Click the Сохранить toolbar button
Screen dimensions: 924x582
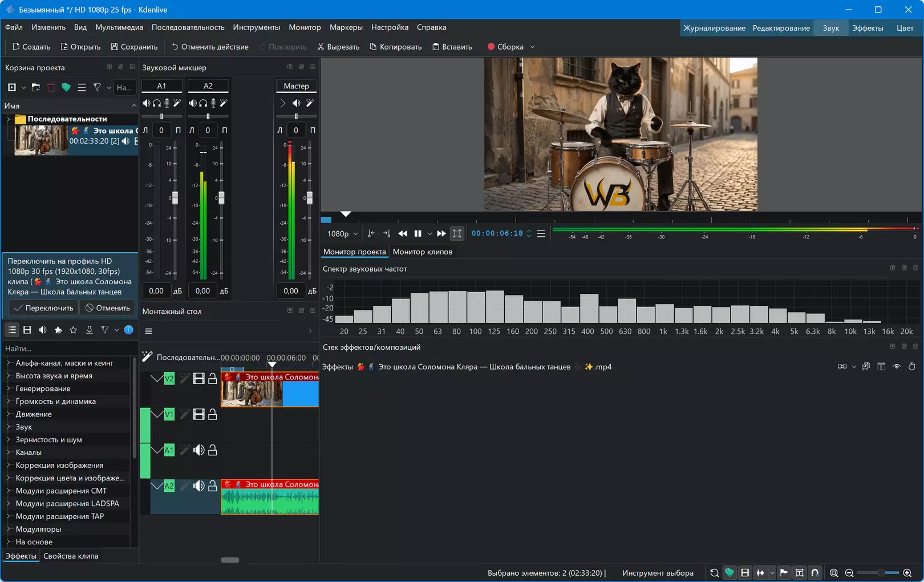tap(134, 47)
